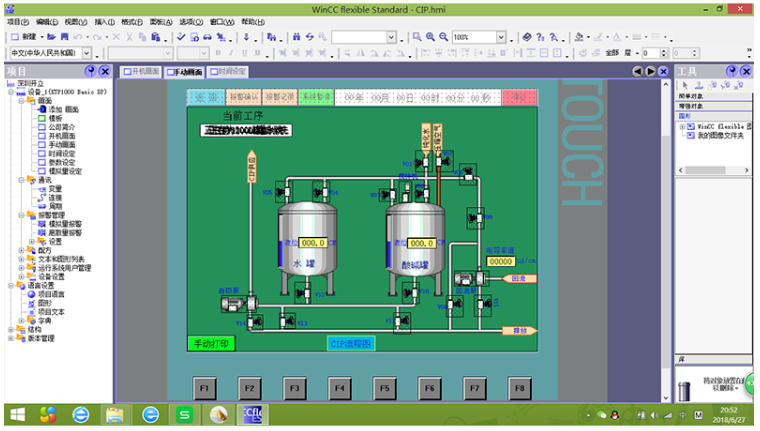This screenshot has height=431, width=760.
Task: Click the zoom in magnifier icon
Action: tap(430, 37)
